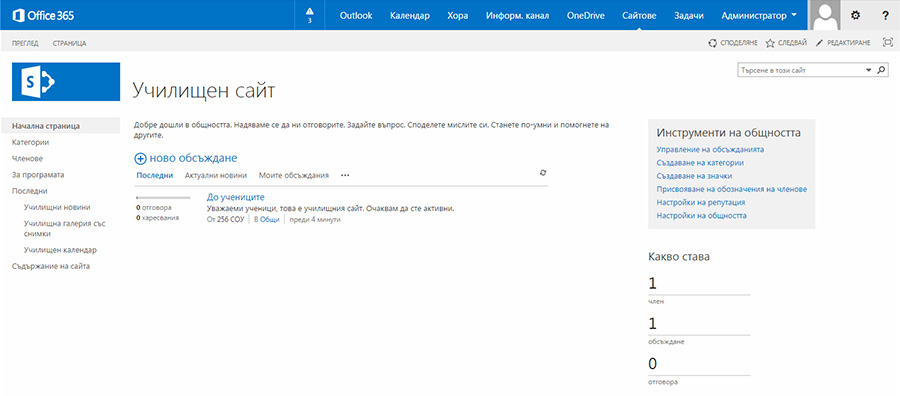Open Управление на обсъжданията
Screen dimensions: 900x396
(x=710, y=149)
